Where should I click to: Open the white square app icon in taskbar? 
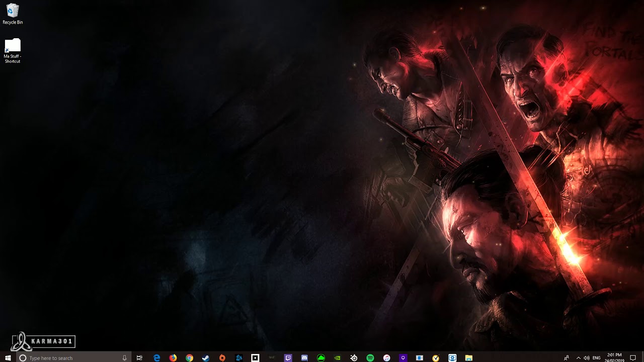click(x=255, y=358)
